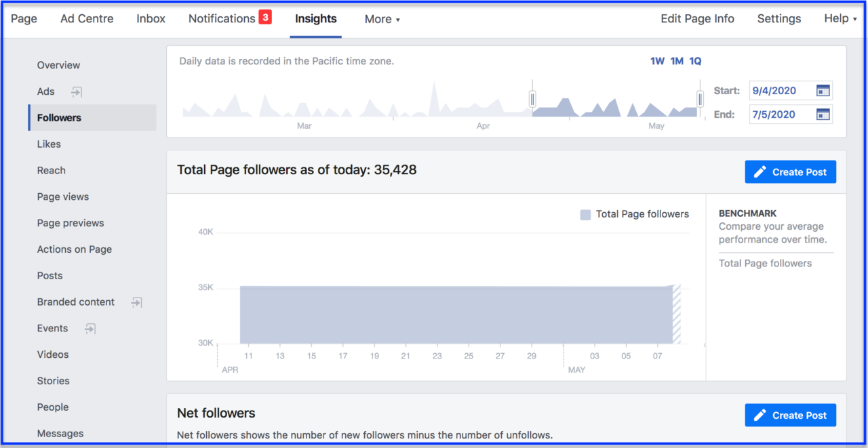
Task: Open the Help menu
Action: pyautogui.click(x=840, y=18)
